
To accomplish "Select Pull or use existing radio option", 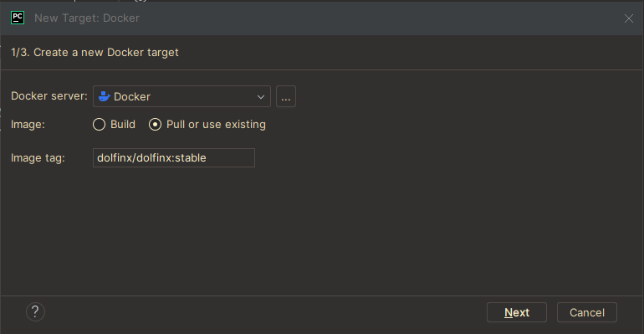I will point(155,125).
